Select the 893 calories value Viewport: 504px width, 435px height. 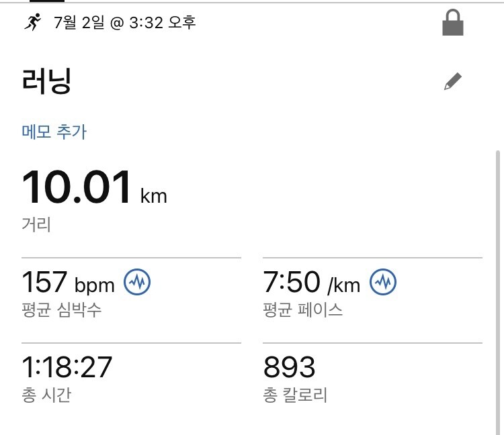(x=289, y=367)
